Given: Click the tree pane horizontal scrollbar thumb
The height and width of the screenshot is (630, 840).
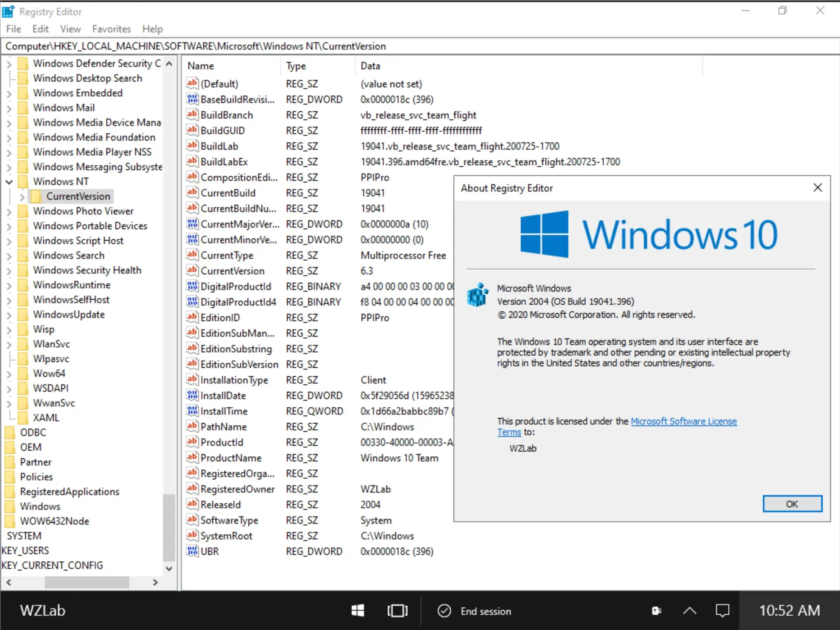Looking at the screenshot, I should 87,582.
